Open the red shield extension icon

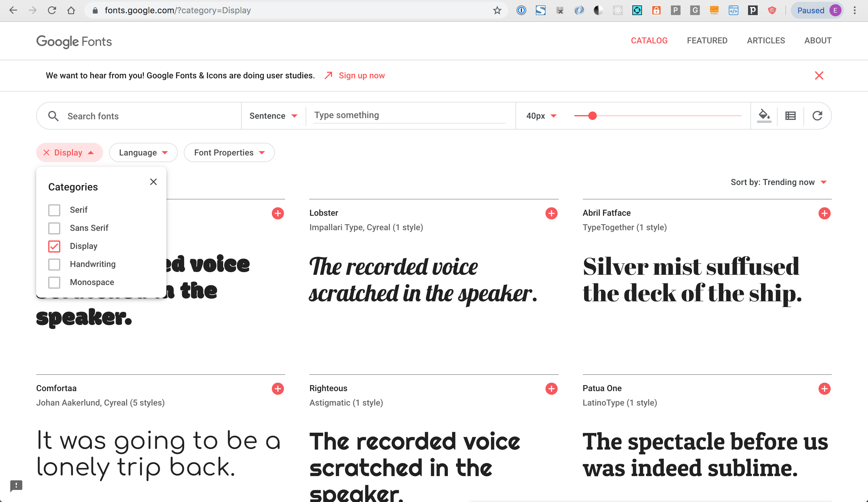click(x=772, y=10)
